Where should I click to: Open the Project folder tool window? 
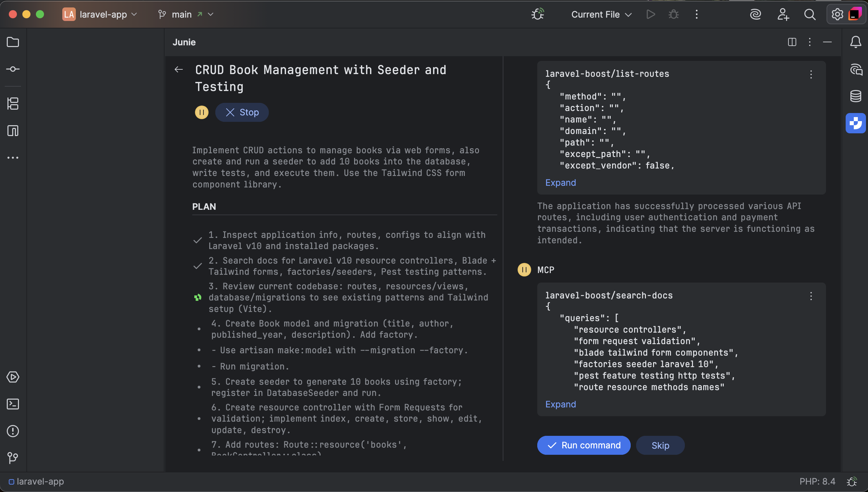(x=13, y=42)
